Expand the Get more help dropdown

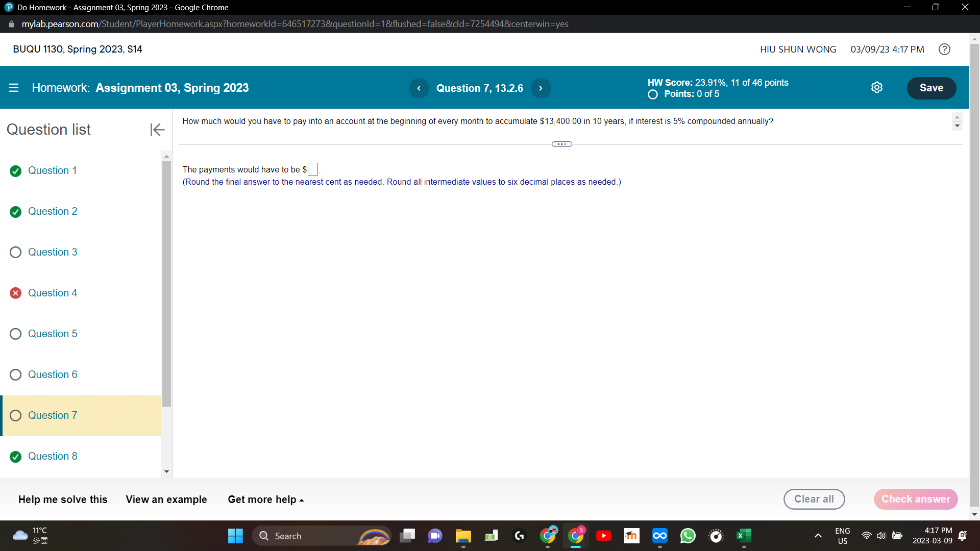pos(265,499)
